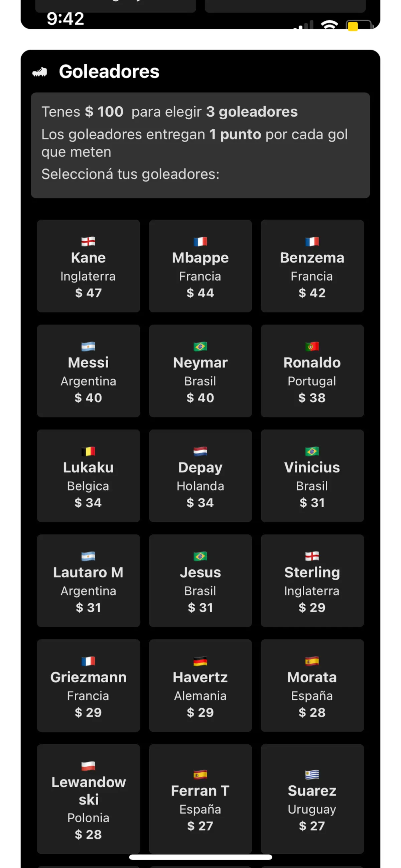The width and height of the screenshot is (401, 868).
Task: Select the Depay Holanda card
Action: [x=200, y=476]
